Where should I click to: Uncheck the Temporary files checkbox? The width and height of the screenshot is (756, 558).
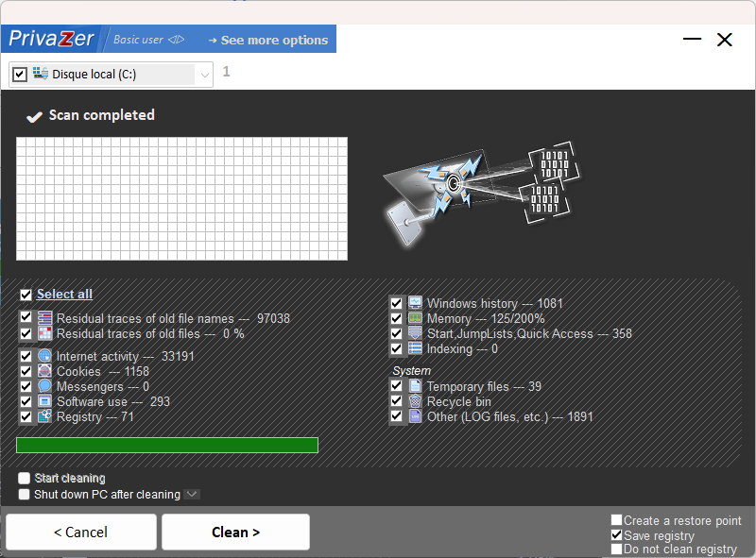point(396,386)
